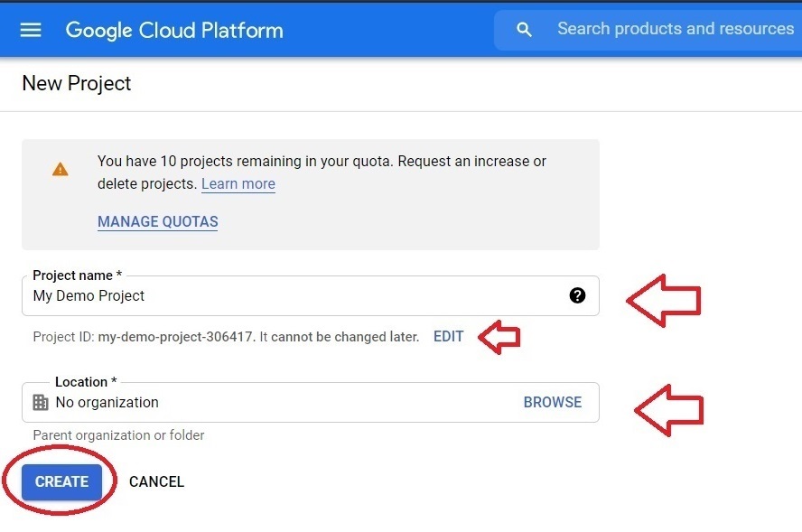The image size is (802, 532).
Task: Click the red arrow beside the Location field
Action: coord(669,410)
